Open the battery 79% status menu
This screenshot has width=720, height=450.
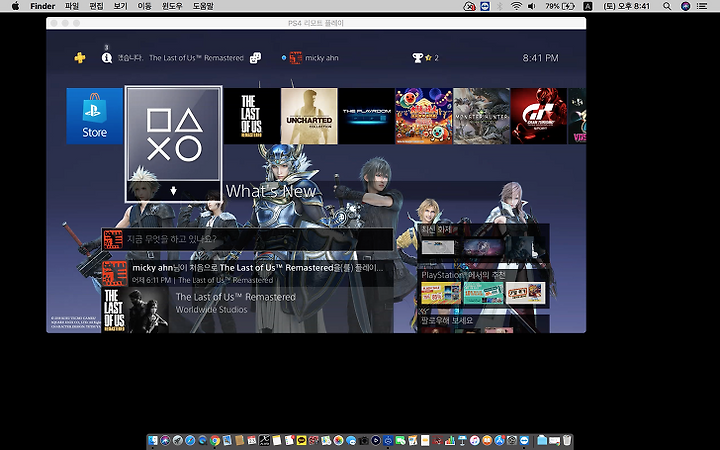pyautogui.click(x=560, y=6)
